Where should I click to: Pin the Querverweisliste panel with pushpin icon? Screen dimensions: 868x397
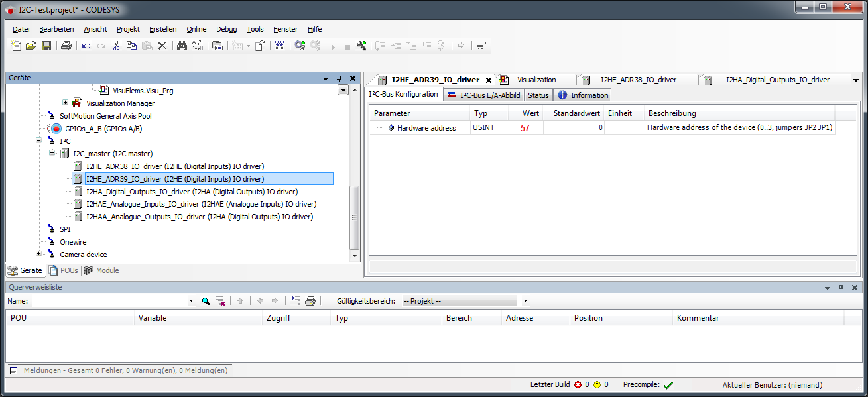[841, 288]
